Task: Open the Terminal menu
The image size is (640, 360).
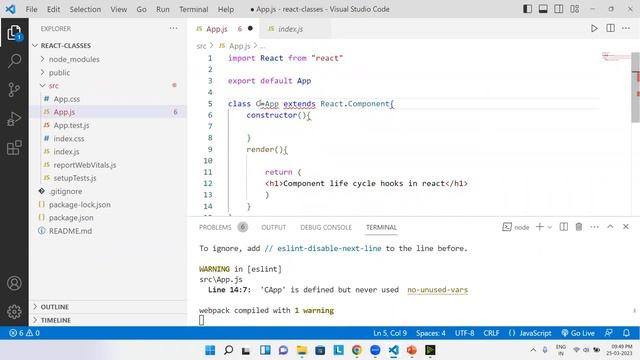Action: pyautogui.click(x=193, y=9)
